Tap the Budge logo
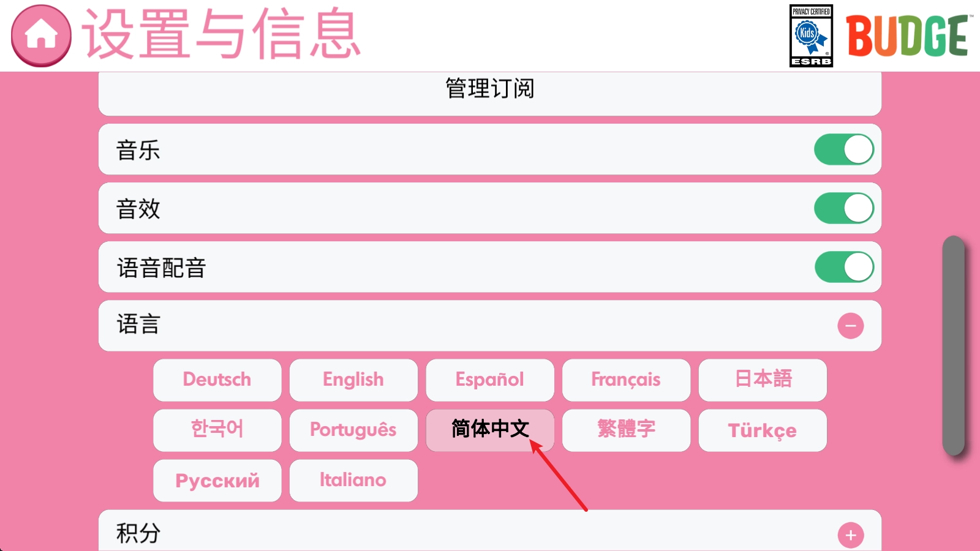This screenshot has width=980, height=551. point(908,36)
